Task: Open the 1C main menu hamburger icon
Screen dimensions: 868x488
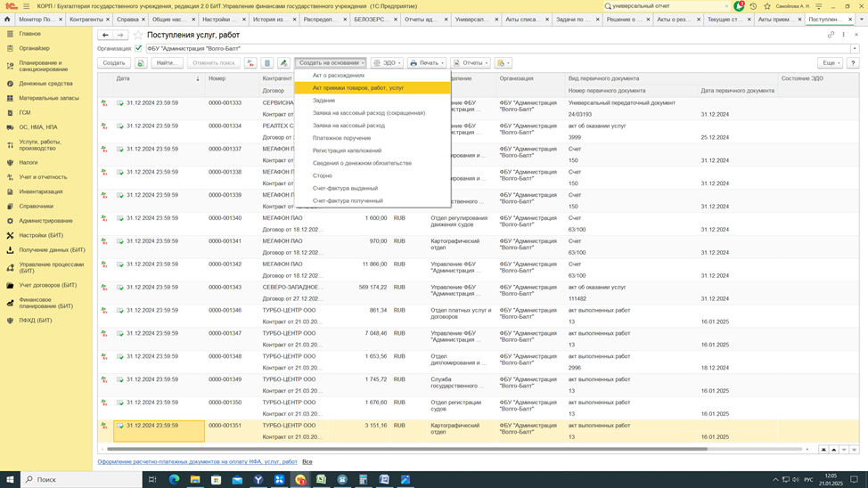Action: click(x=26, y=6)
